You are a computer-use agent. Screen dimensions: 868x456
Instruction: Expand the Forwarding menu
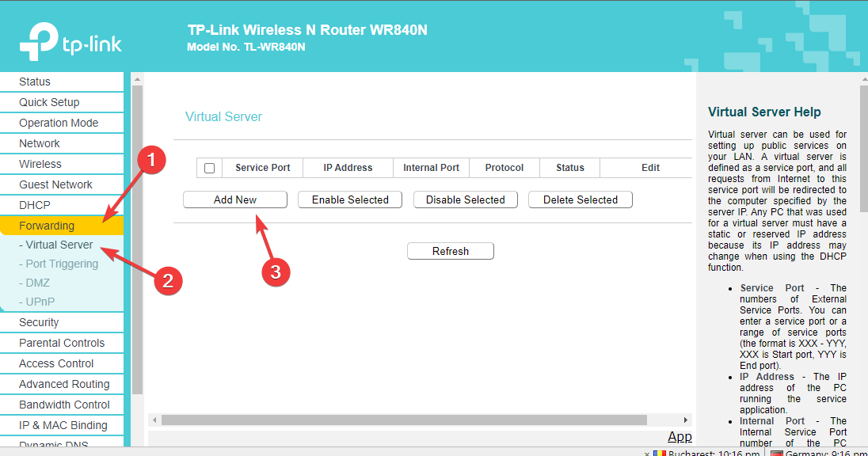[62, 226]
